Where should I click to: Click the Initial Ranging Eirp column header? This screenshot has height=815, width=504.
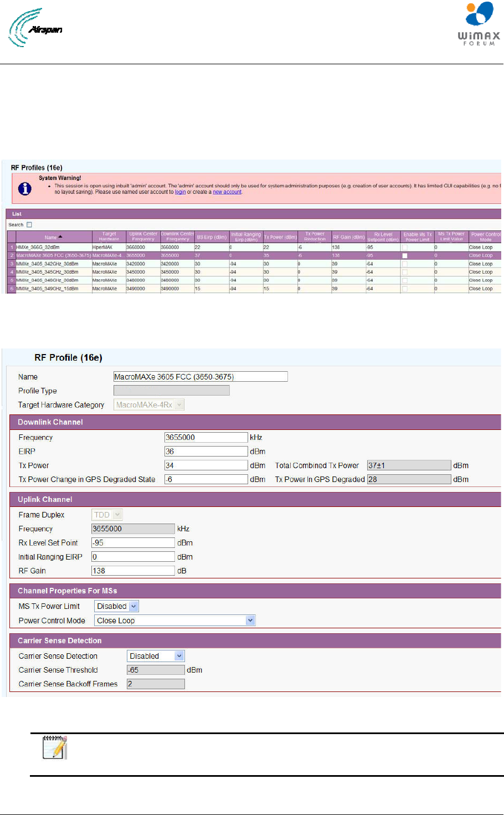[x=246, y=237]
